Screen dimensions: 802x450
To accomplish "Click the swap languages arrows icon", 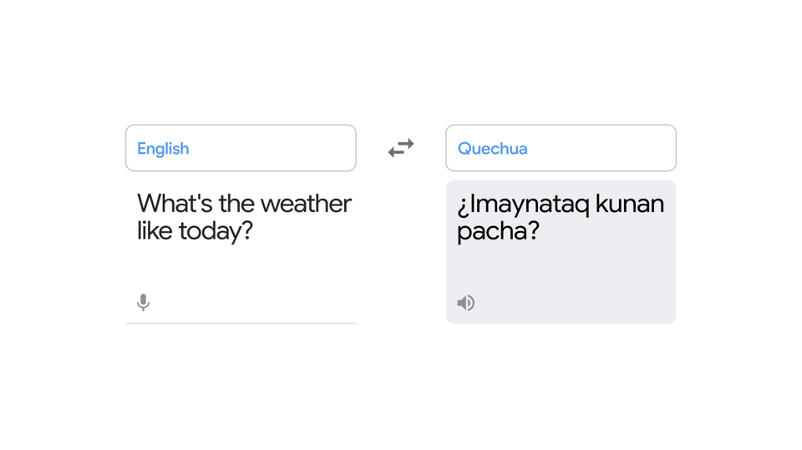I will [401, 148].
